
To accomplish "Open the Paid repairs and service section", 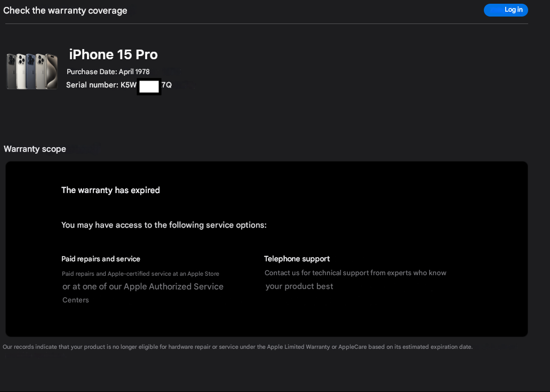I will click(x=100, y=259).
